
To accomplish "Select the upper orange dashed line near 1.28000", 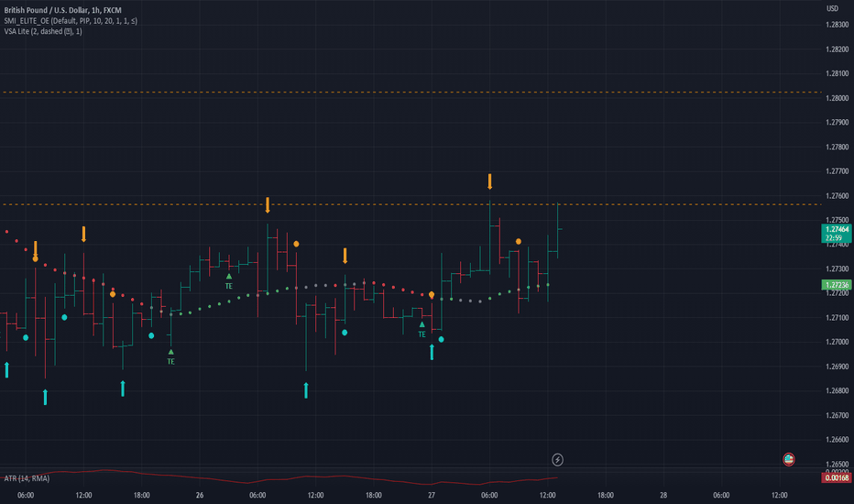I will (411, 92).
